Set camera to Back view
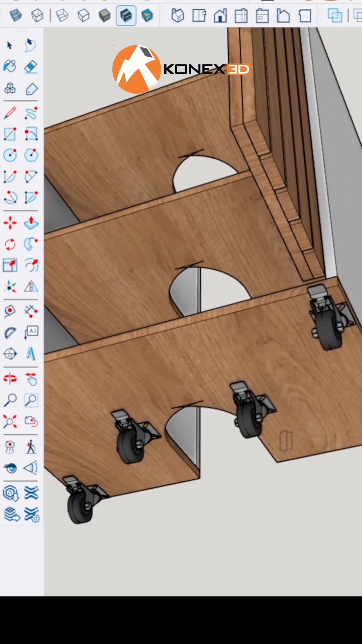 point(262,15)
